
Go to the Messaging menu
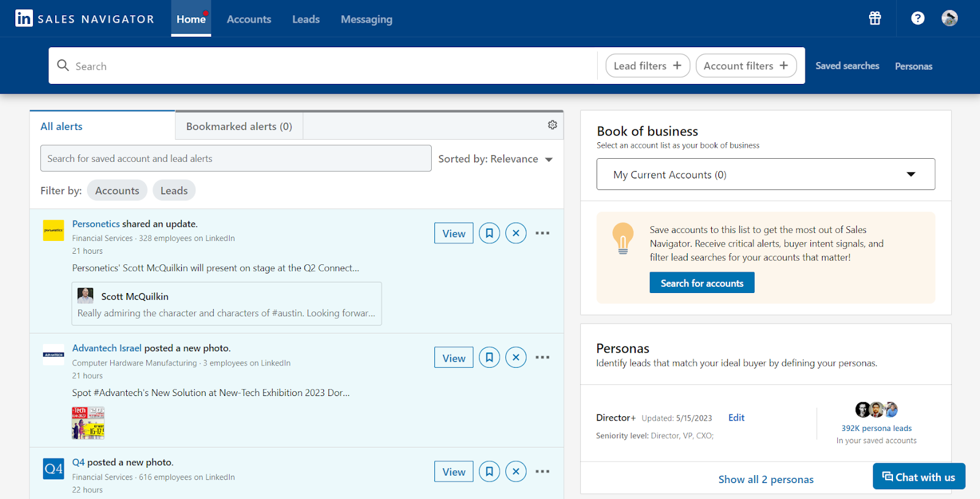(366, 19)
